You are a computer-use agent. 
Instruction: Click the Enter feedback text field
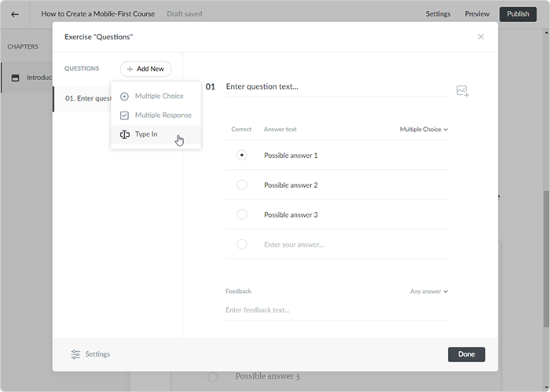[336, 310]
